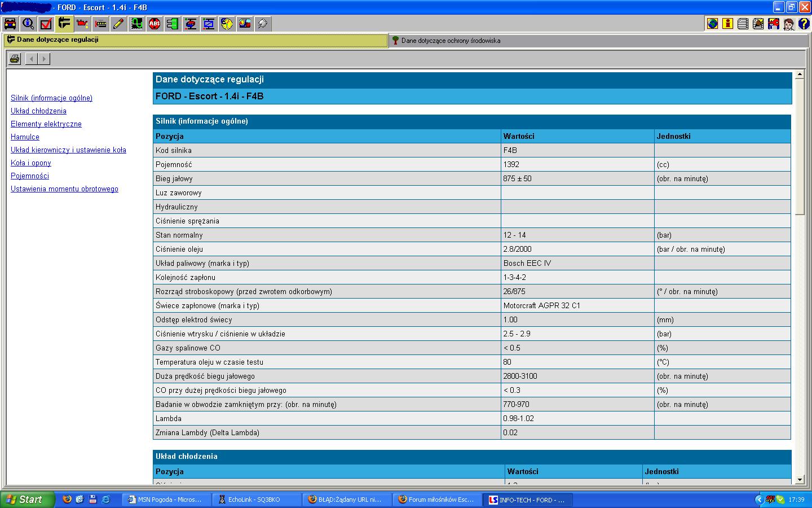This screenshot has height=508, width=812.
Task: Click the yellow clock repair times icon
Action: [227, 24]
